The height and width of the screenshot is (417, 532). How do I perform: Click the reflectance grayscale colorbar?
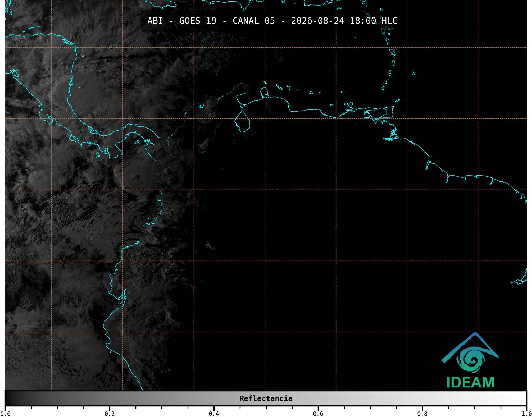pyautogui.click(x=266, y=398)
